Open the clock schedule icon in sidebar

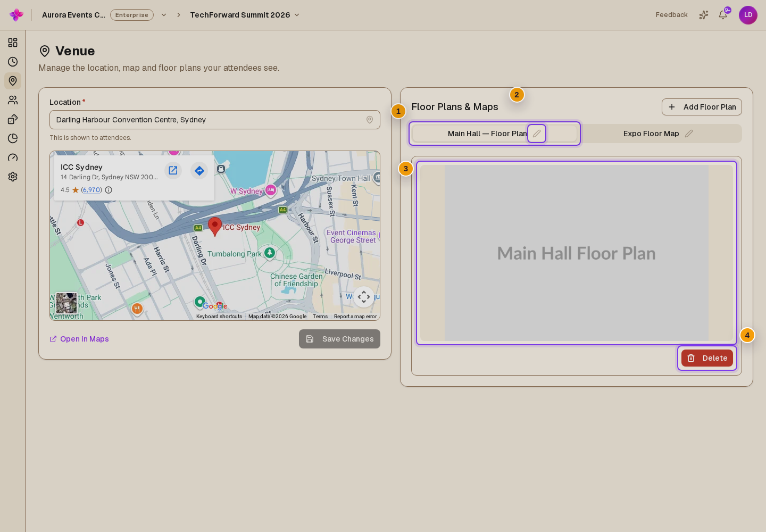[13, 62]
